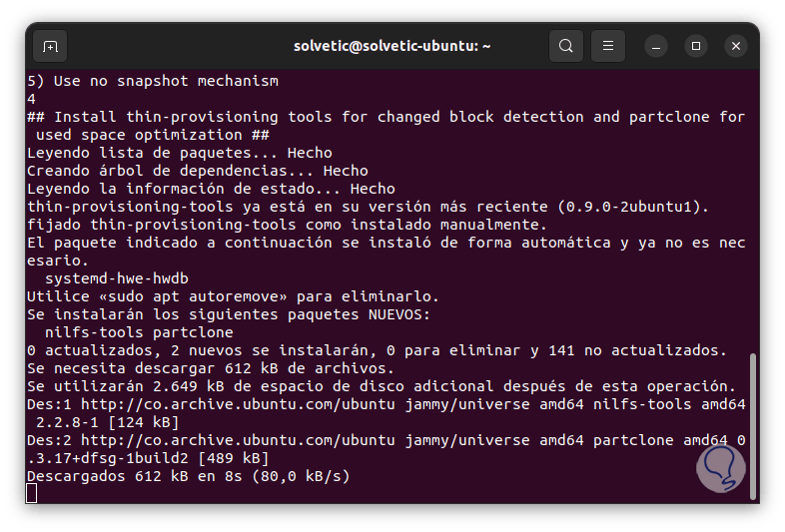
Task: Click 'thin-provisioning-tools ya está en su versión' line
Action: pyautogui.click(x=368, y=207)
